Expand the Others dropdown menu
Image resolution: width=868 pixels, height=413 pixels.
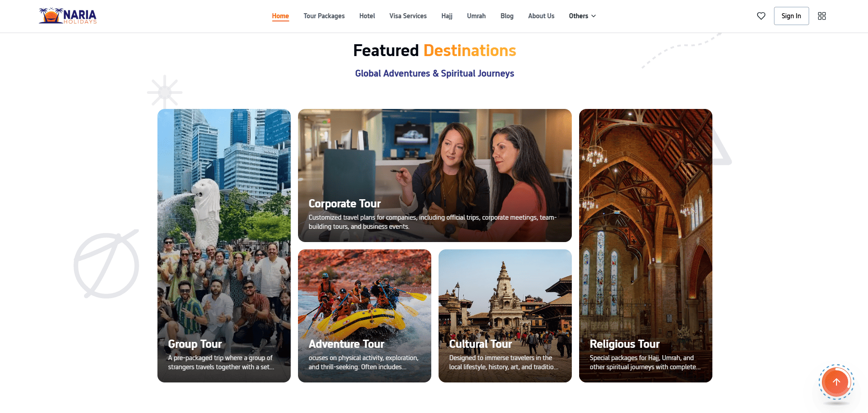[x=582, y=16]
